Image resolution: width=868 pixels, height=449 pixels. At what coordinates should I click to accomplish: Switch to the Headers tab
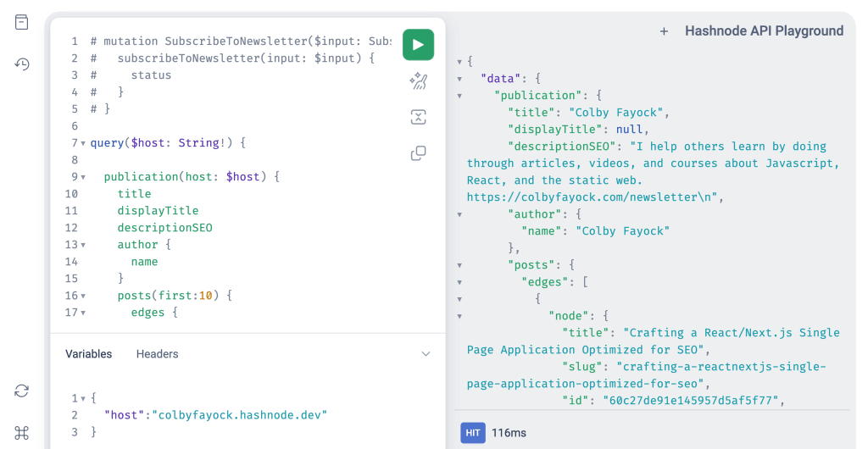click(x=157, y=354)
